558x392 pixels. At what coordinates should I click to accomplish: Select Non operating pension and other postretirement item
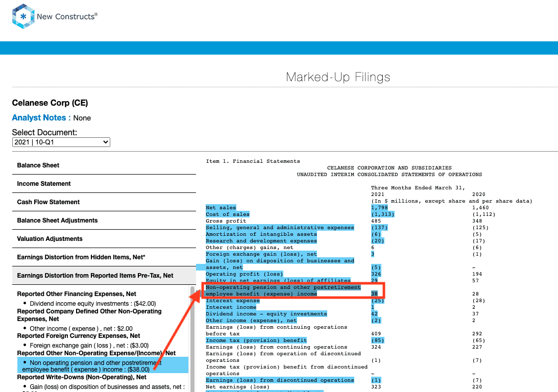pyautogui.click(x=103, y=366)
